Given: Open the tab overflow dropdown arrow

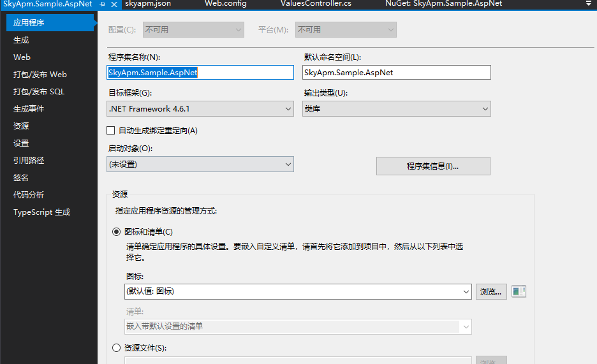Looking at the screenshot, I should (x=589, y=3).
